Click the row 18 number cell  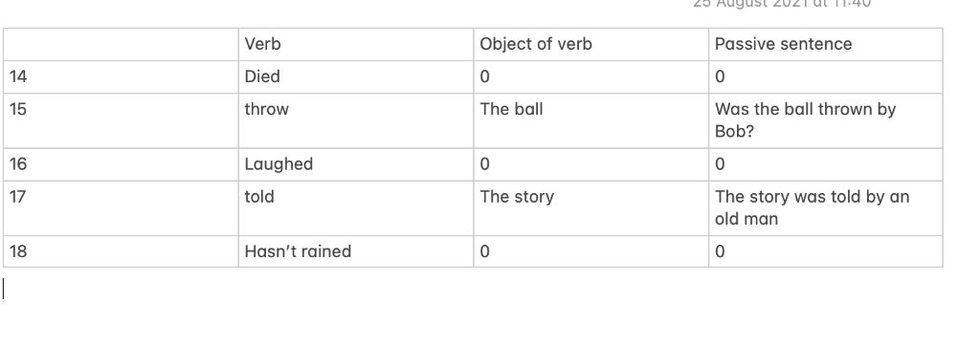[121, 251]
